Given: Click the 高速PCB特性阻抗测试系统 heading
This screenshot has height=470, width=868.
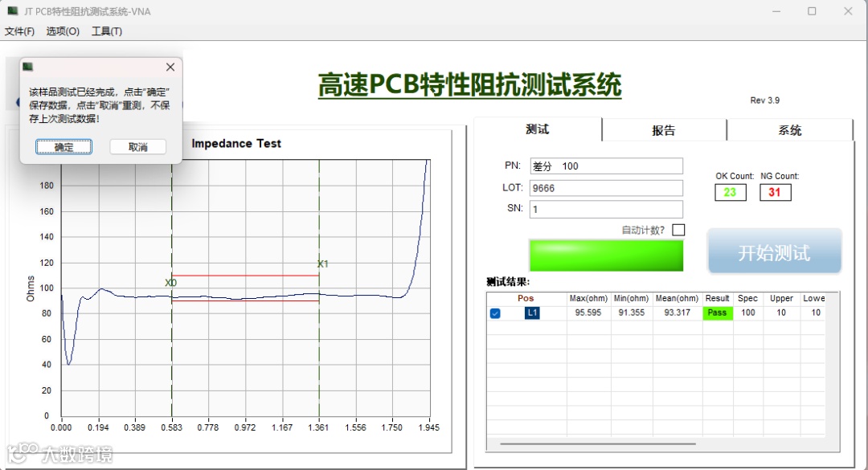Looking at the screenshot, I should tap(469, 85).
